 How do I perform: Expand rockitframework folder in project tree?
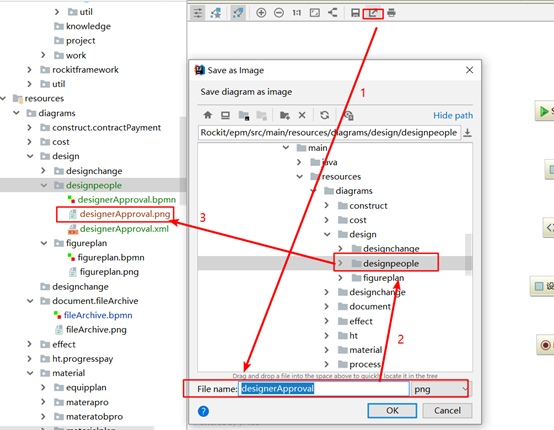[x=30, y=70]
